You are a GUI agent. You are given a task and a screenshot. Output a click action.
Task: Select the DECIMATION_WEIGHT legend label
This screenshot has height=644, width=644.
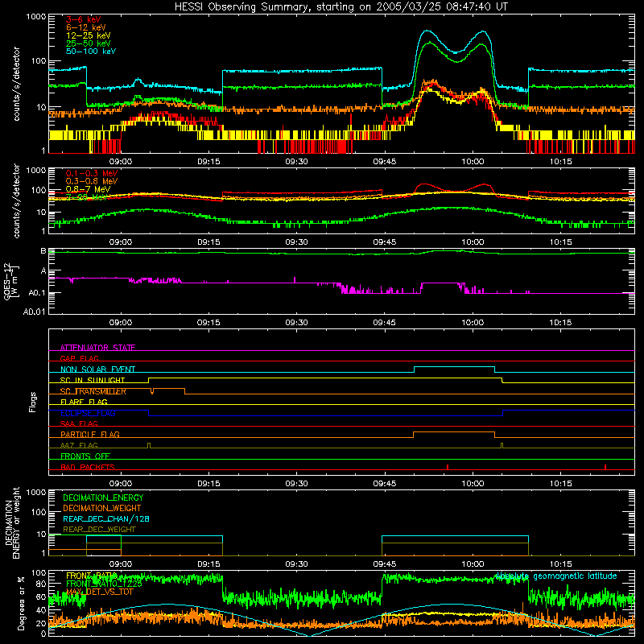click(102, 508)
